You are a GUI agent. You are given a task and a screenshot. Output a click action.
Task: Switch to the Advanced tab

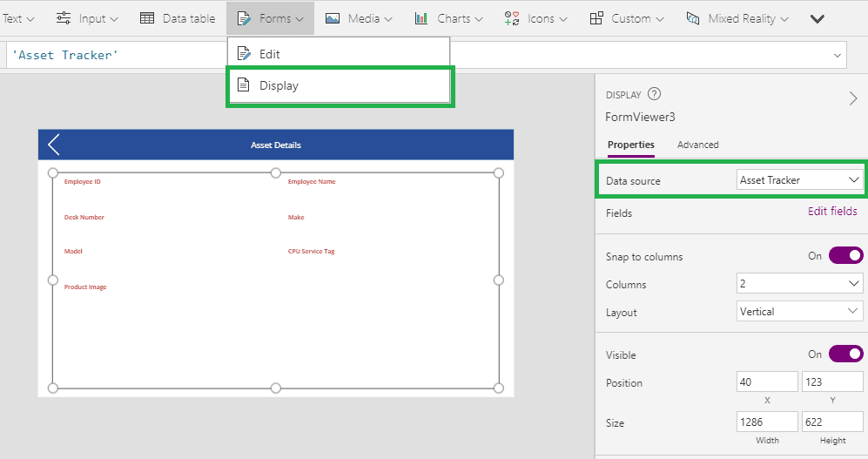[697, 145]
